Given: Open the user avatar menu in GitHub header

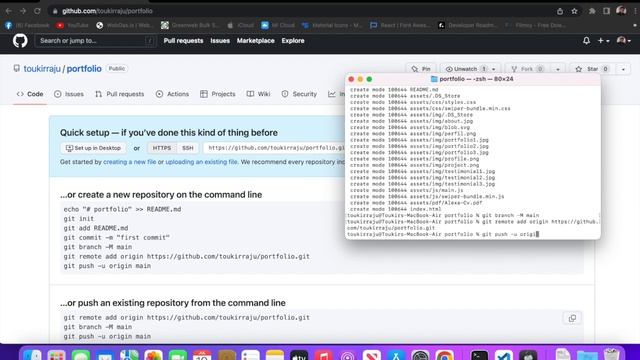Looking at the screenshot, I should pos(624,40).
